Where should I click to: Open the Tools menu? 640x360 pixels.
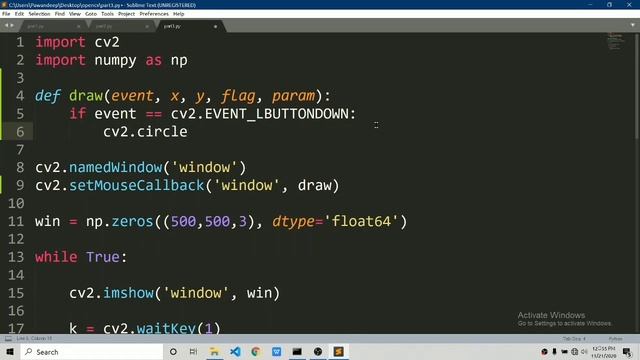point(107,14)
